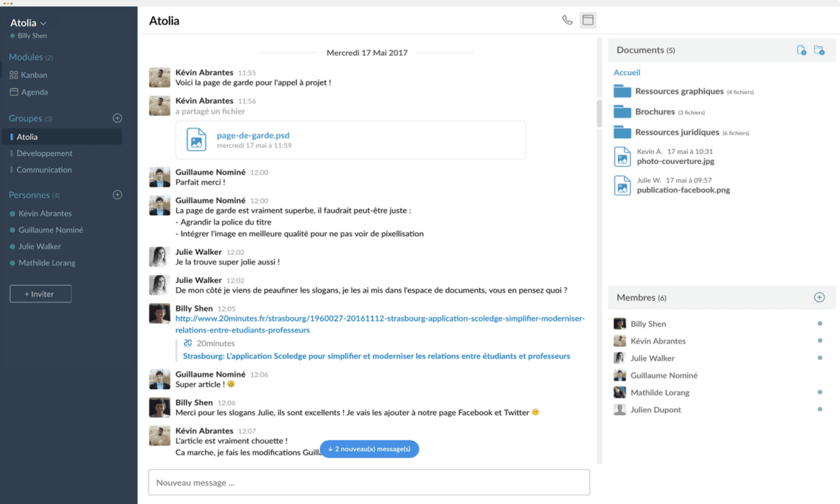840x504 pixels.
Task: Select member Julien Dupont in Membres list
Action: (x=656, y=409)
